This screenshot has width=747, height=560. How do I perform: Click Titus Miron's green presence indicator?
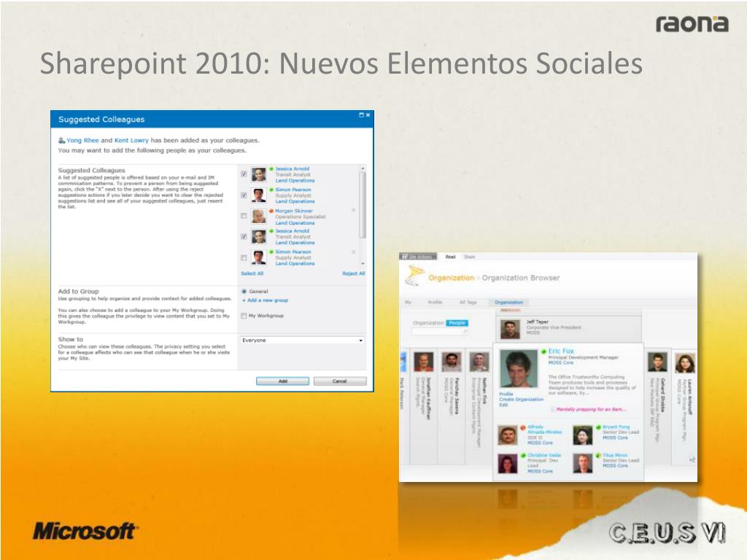point(598,455)
